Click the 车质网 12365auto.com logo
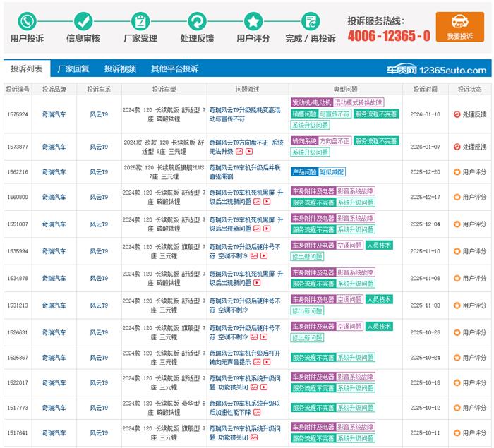Viewport: 494px width, 448px height. [x=435, y=70]
